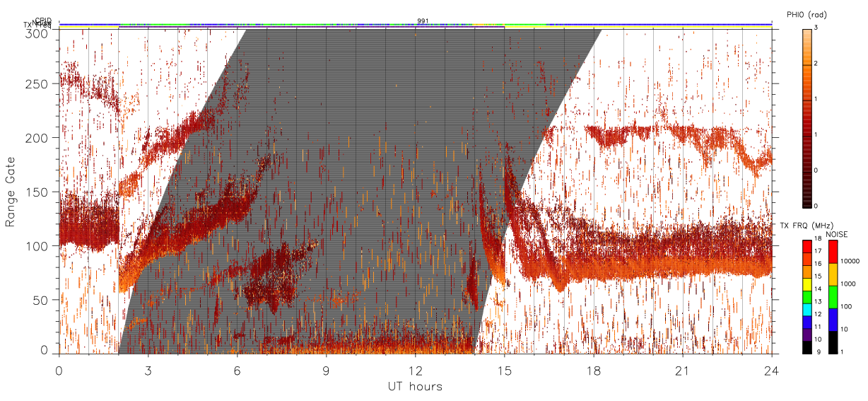Screen dimensions: 868x401
Task: Click the PHI0 gradient color bar
Action: point(807,117)
